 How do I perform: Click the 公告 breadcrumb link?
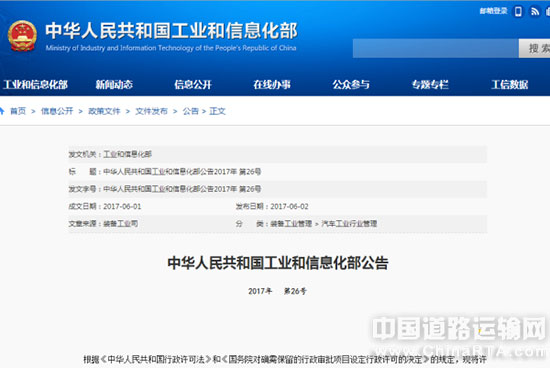(190, 111)
